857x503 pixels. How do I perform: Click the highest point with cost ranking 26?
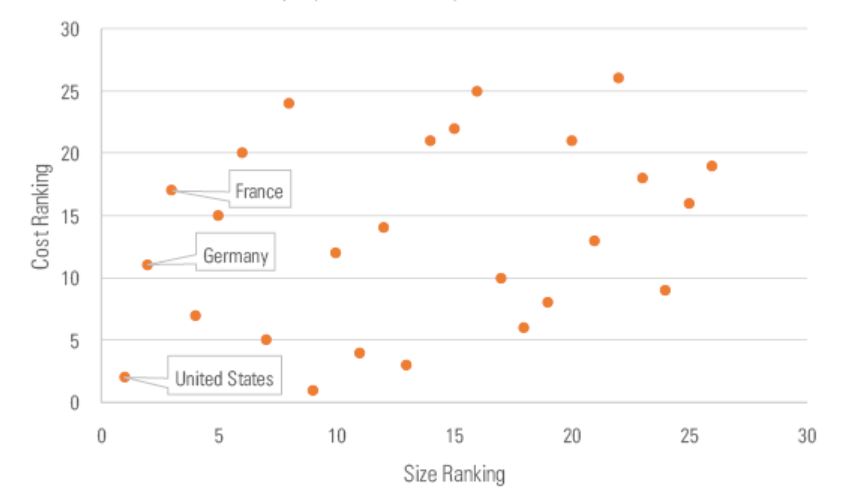[619, 78]
